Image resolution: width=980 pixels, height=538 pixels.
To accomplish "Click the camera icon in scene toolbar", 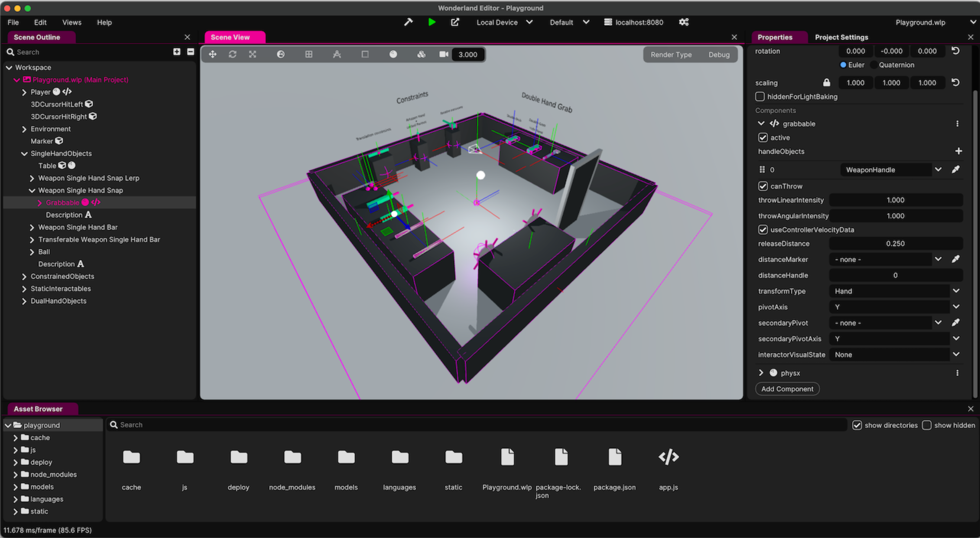I will [x=444, y=54].
